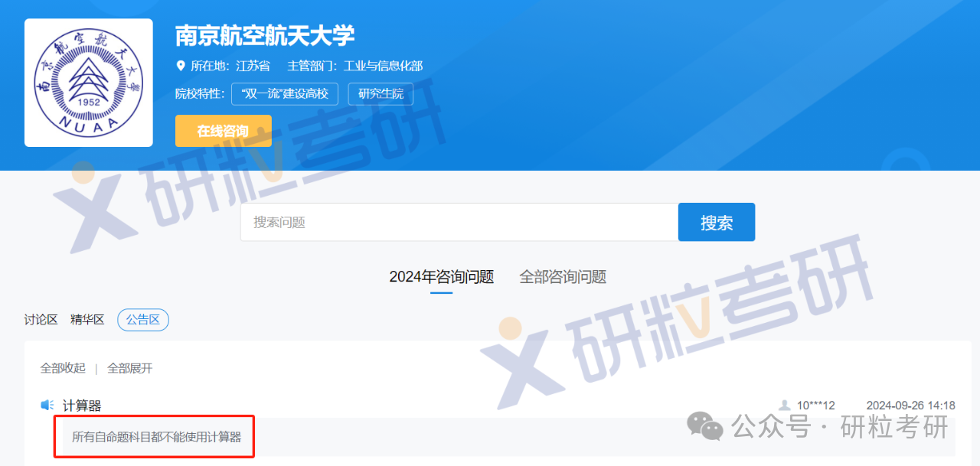Click the timestamp 2024-09-26 14:18
Screen dimensions: 980x466
point(911,406)
